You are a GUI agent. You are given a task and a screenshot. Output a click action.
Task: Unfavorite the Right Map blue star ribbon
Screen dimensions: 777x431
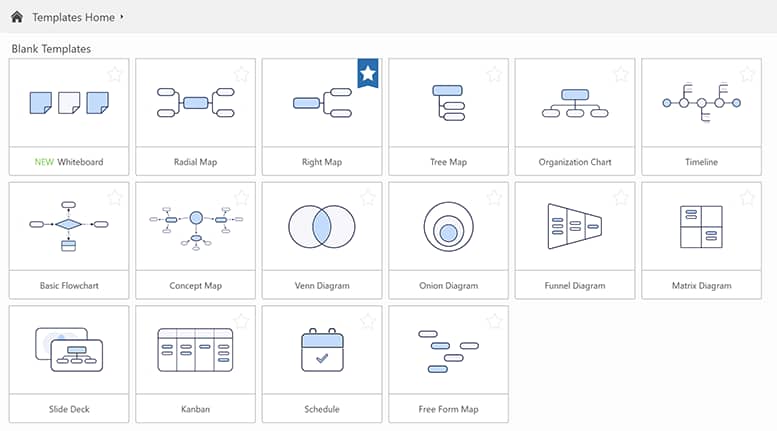tap(368, 72)
